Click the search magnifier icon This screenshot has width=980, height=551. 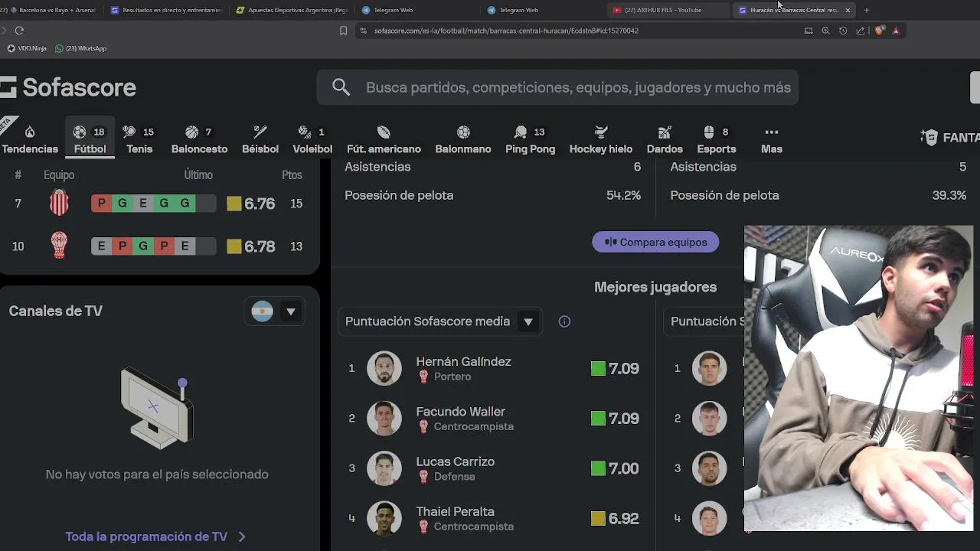click(341, 87)
